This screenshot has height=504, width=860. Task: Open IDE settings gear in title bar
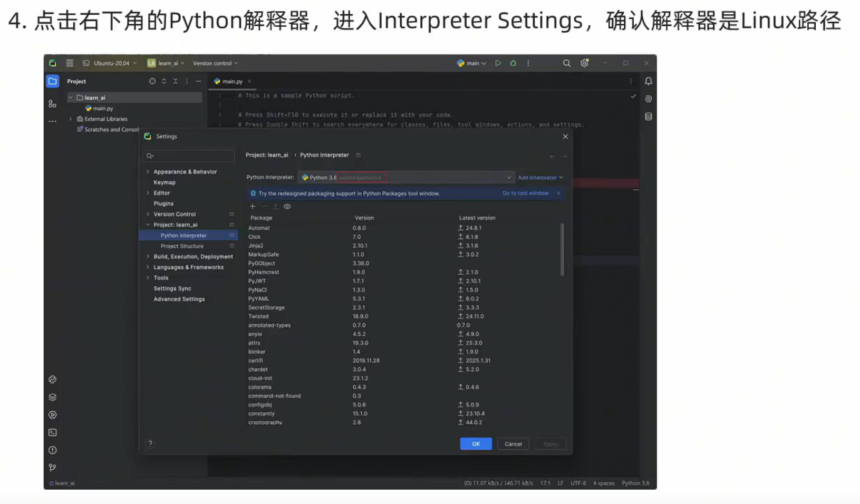pos(585,63)
